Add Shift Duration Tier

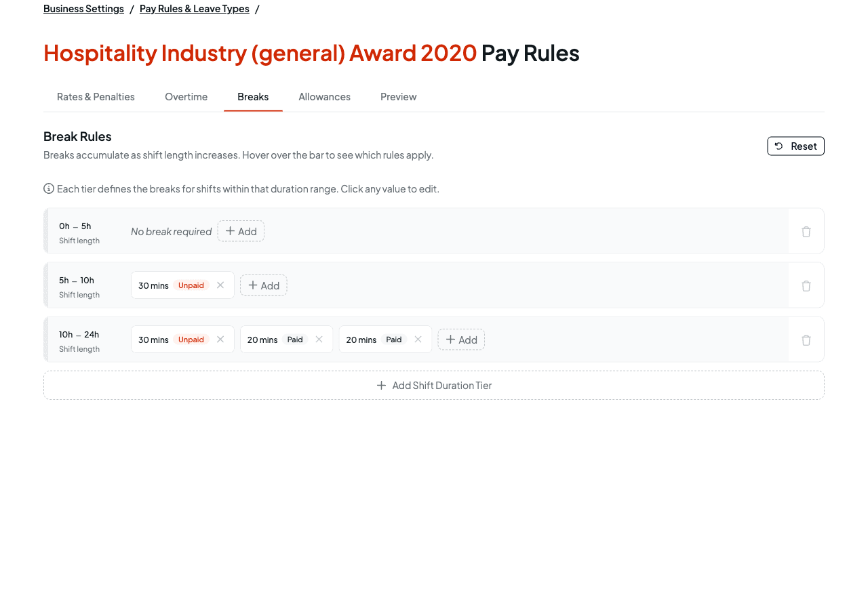point(434,385)
